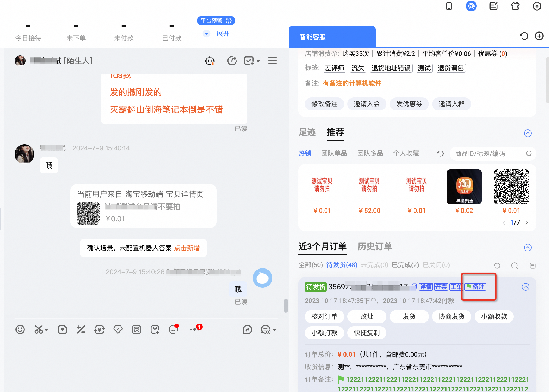The height and width of the screenshot is (392, 549).
Task: Click the circular transfer icon in chat header
Action: [x=232, y=61]
